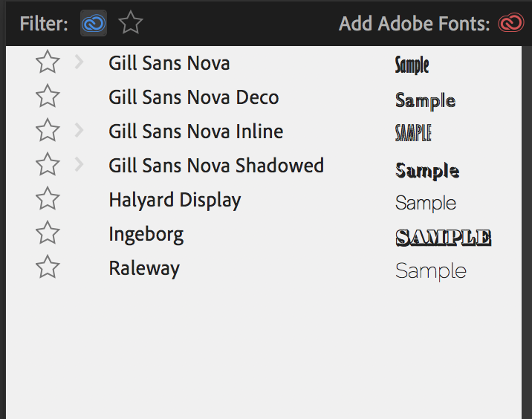This screenshot has height=419, width=532.
Task: Click the Add Adobe Fonts label
Action: [415, 24]
